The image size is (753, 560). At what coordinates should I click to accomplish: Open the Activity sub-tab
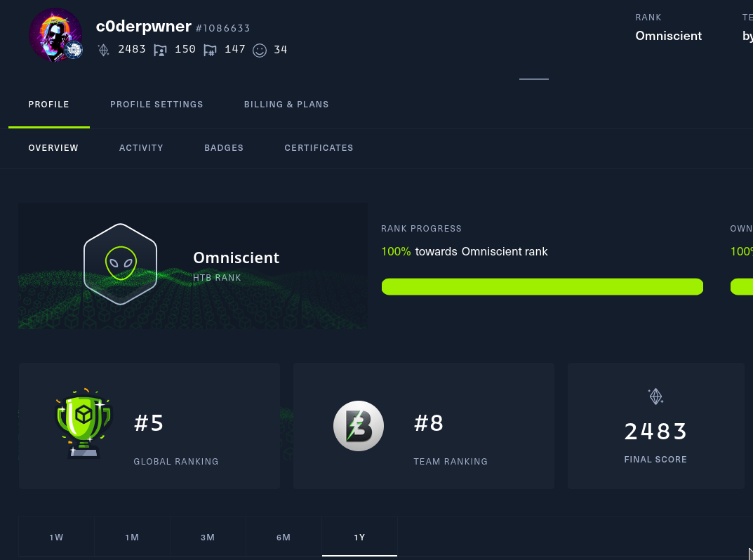[x=141, y=148]
